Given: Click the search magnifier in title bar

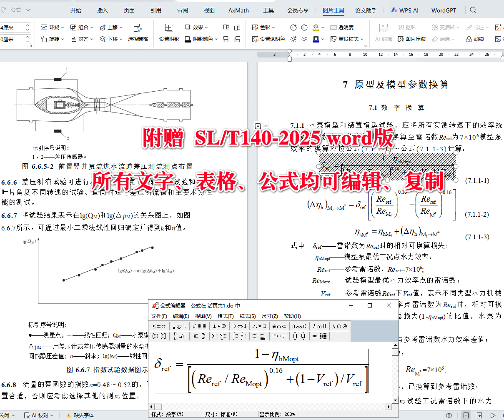Looking at the screenshot, I should (473, 10).
